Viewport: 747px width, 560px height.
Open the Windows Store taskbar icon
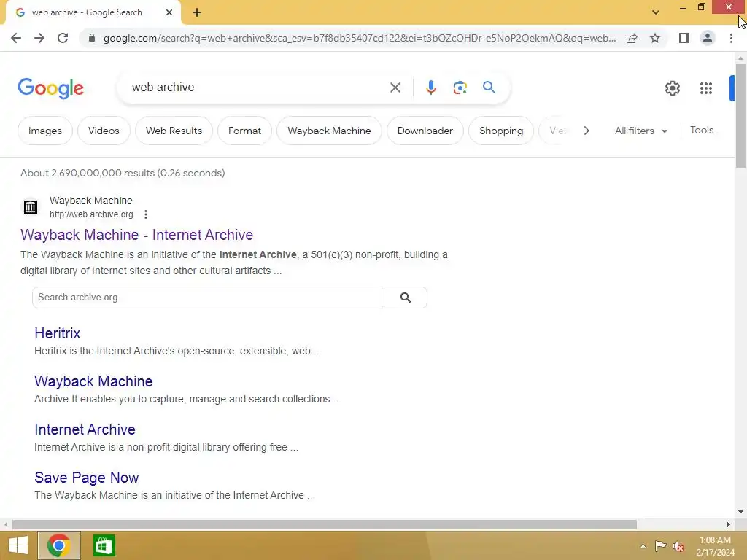pos(104,545)
